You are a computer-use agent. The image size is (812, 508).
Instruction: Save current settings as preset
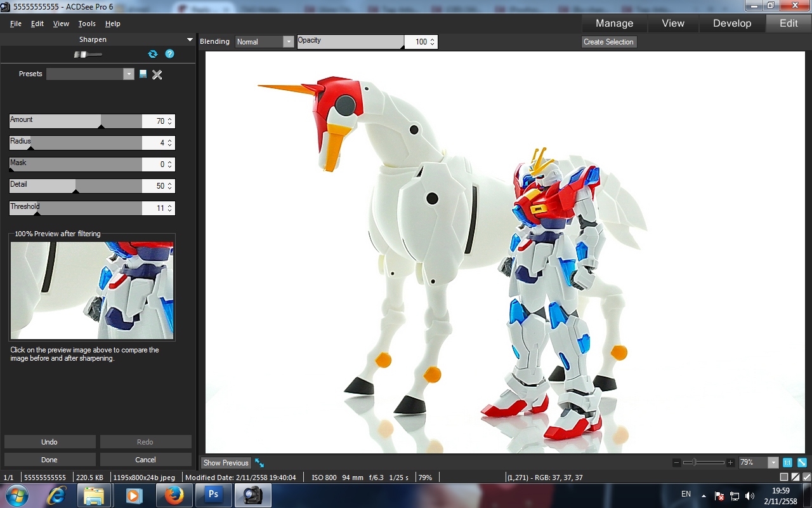click(143, 74)
